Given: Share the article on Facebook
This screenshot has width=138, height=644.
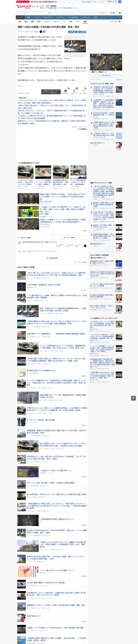Looking at the screenshot, I should point(44,32).
